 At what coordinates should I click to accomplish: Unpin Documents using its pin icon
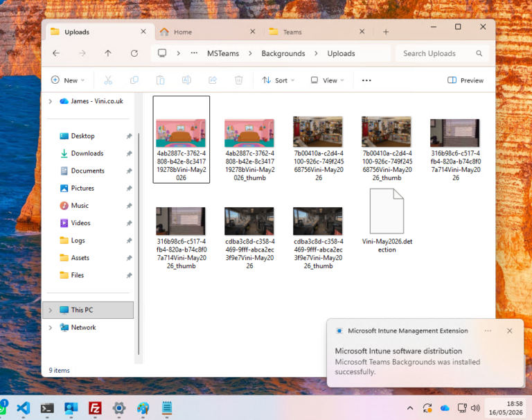pos(130,170)
